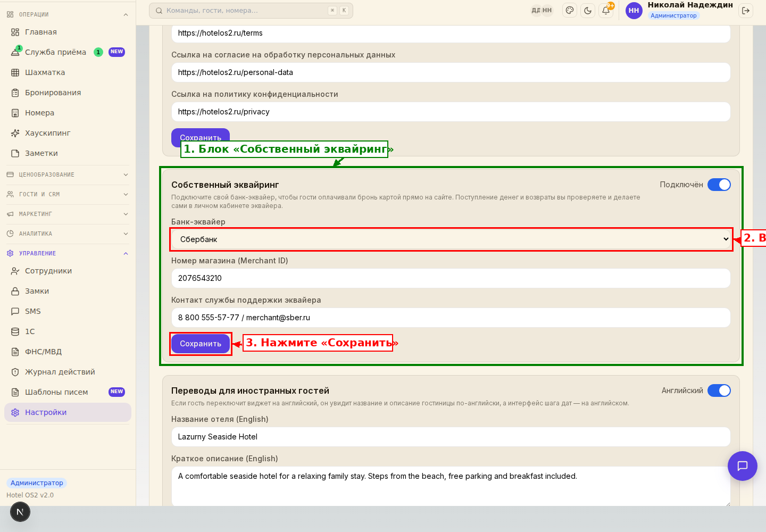766x532 pixels.
Task: Click the Администратор badge under user name
Action: coord(673,15)
